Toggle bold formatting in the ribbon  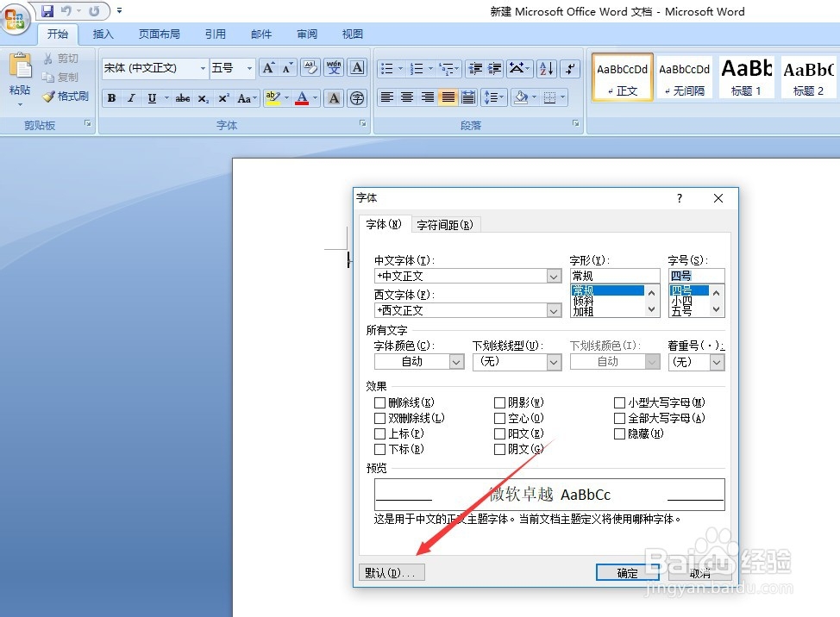click(x=110, y=97)
